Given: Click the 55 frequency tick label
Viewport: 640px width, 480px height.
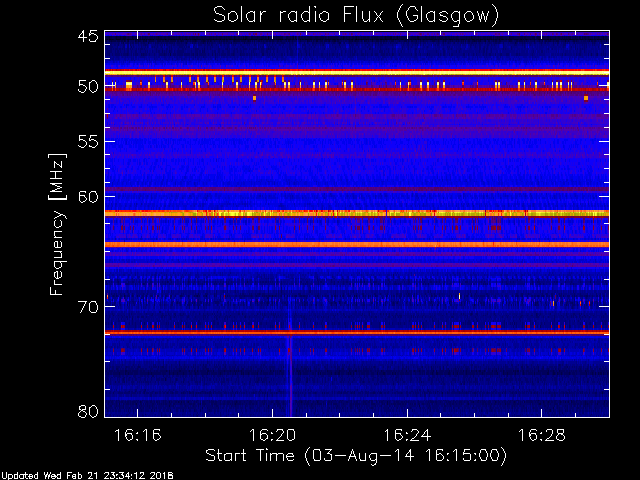Looking at the screenshot, I should (88, 142).
